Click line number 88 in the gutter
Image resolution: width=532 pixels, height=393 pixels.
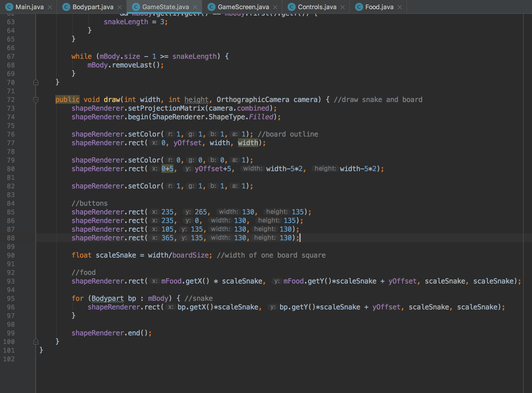point(11,238)
